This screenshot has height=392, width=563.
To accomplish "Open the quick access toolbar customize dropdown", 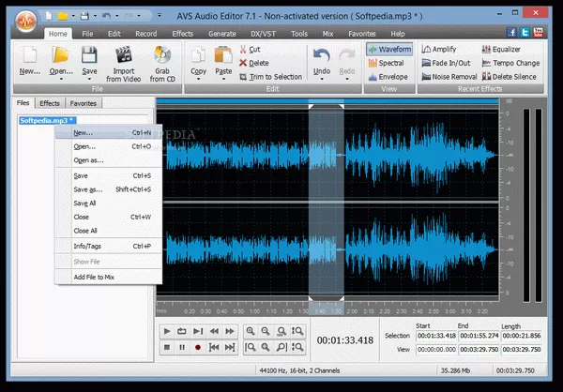I will pyautogui.click(x=160, y=15).
